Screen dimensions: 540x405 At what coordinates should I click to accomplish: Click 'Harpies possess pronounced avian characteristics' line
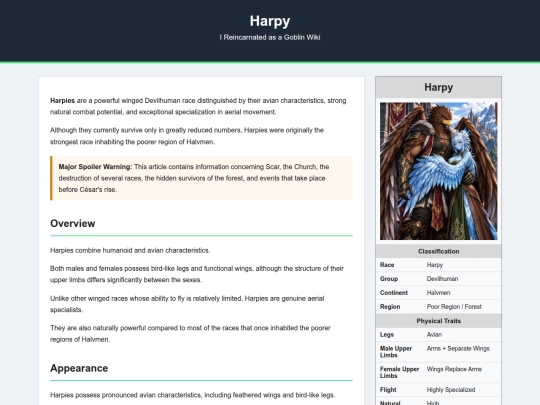click(x=193, y=395)
